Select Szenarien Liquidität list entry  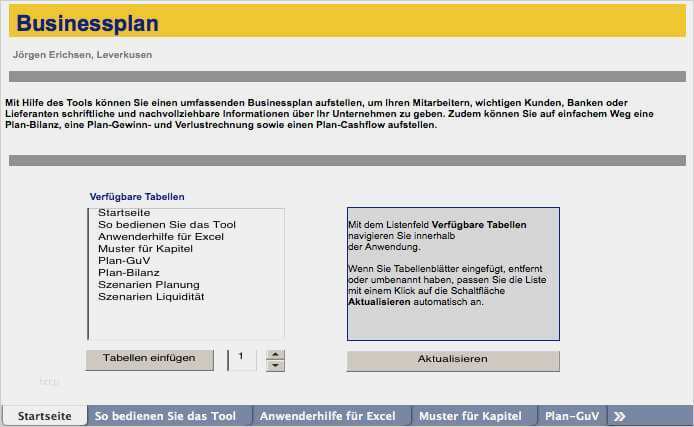(x=151, y=296)
